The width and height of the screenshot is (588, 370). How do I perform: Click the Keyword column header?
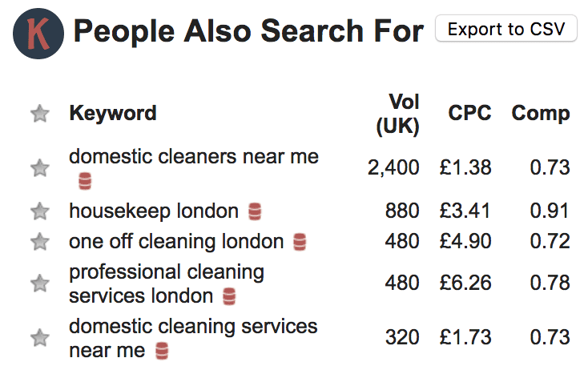pyautogui.click(x=113, y=114)
